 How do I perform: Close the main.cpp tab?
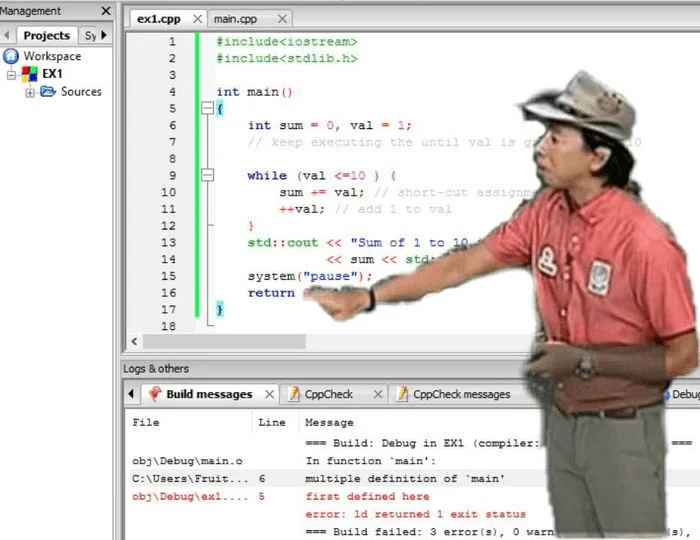[x=282, y=19]
